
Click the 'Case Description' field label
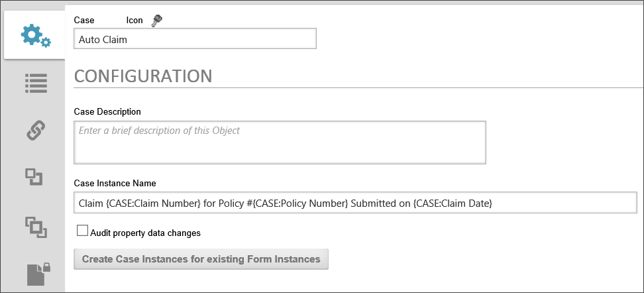coord(107,111)
